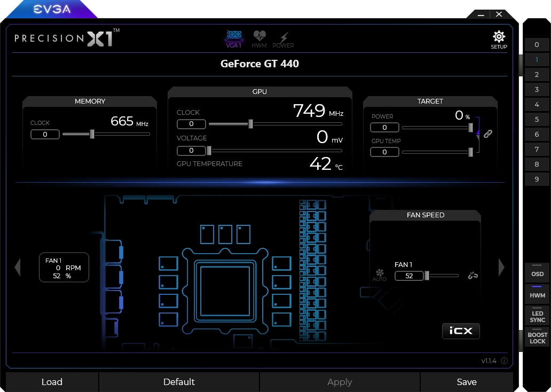Click the 665 MHz memory clock readout
Viewport: 551px width, 392px height.
(x=129, y=121)
